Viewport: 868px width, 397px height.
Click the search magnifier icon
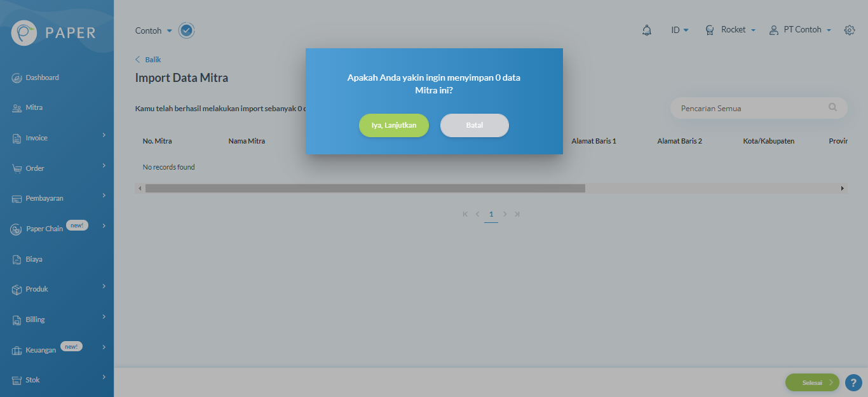[x=832, y=107]
